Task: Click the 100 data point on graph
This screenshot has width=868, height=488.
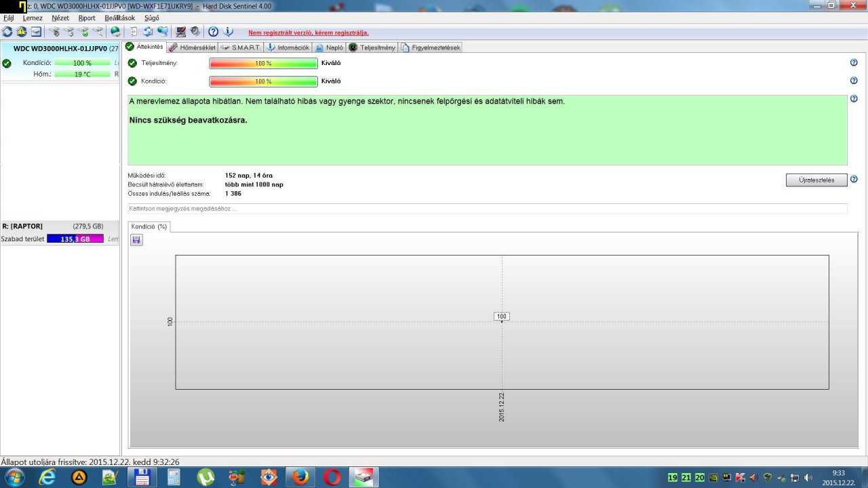Action: (501, 317)
